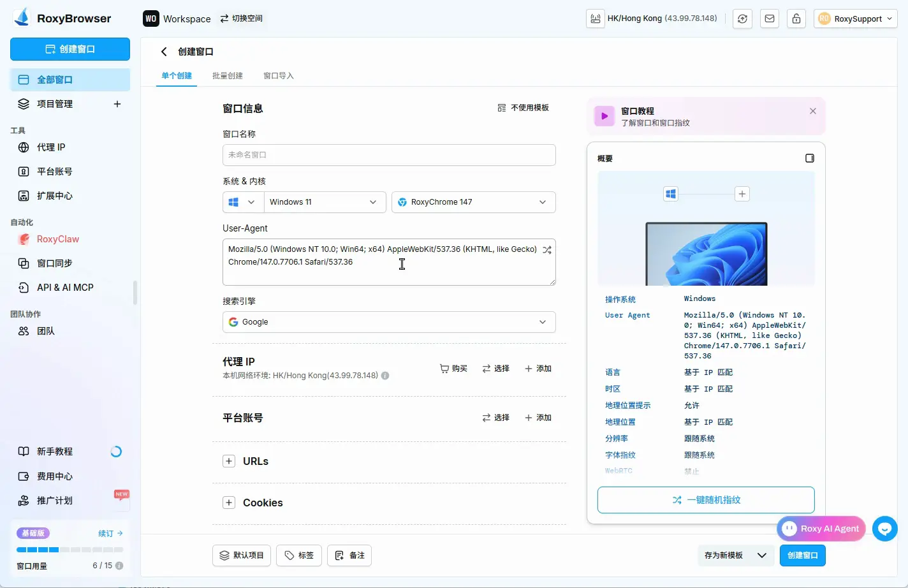The image size is (908, 588).
Task: Click the info icon next to 本机网络环境
Action: [385, 376]
